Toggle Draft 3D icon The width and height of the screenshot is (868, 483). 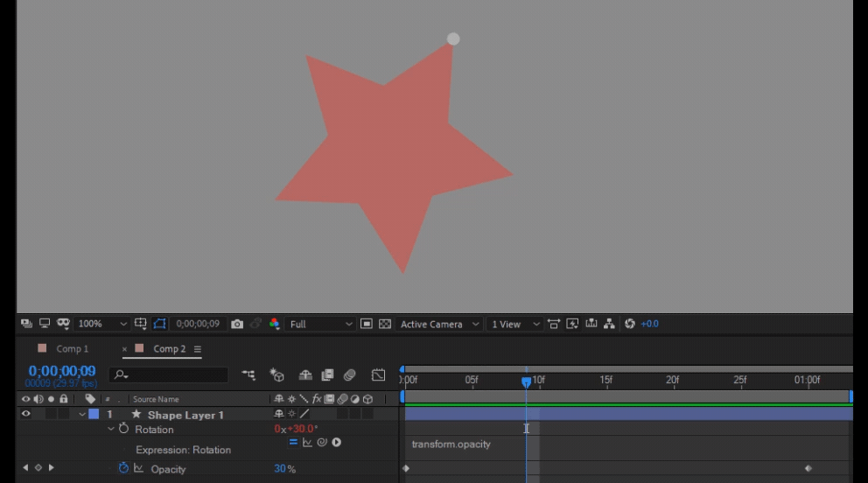tap(276, 375)
